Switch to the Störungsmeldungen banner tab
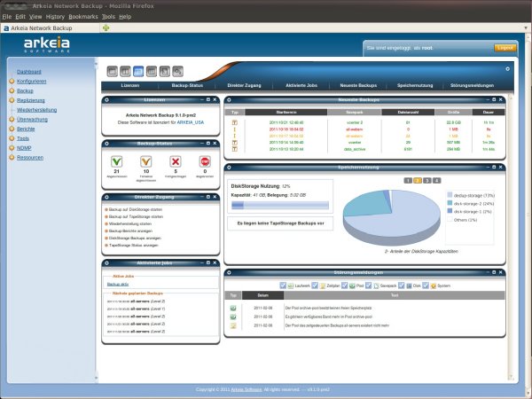532x399 pixels. tap(472, 85)
